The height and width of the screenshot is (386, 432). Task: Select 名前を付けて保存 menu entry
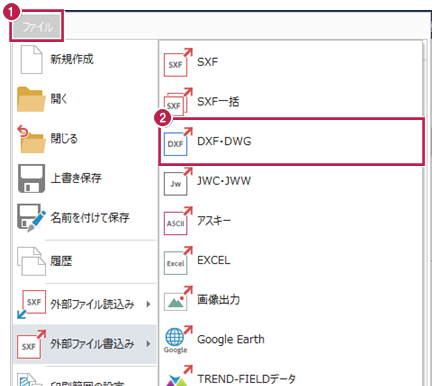90,218
